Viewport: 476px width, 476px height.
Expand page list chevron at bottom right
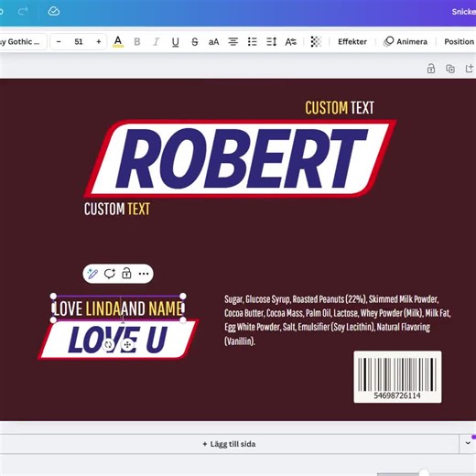pos(468,443)
